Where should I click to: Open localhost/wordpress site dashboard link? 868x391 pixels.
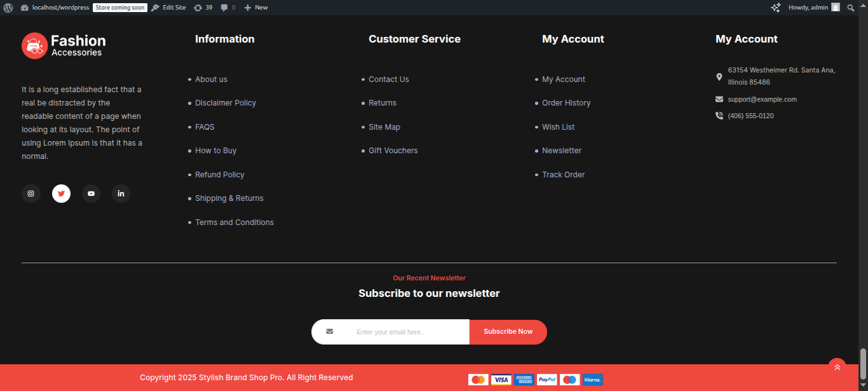point(55,8)
